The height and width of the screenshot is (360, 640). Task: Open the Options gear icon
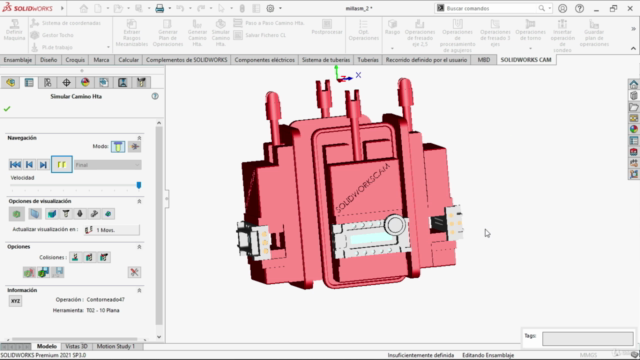[270, 8]
